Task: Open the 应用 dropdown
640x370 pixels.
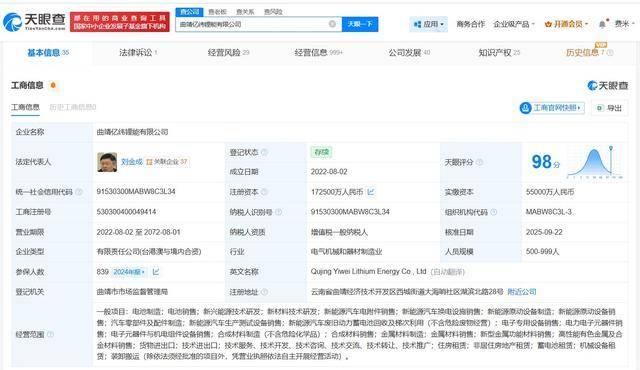Action: (x=428, y=24)
